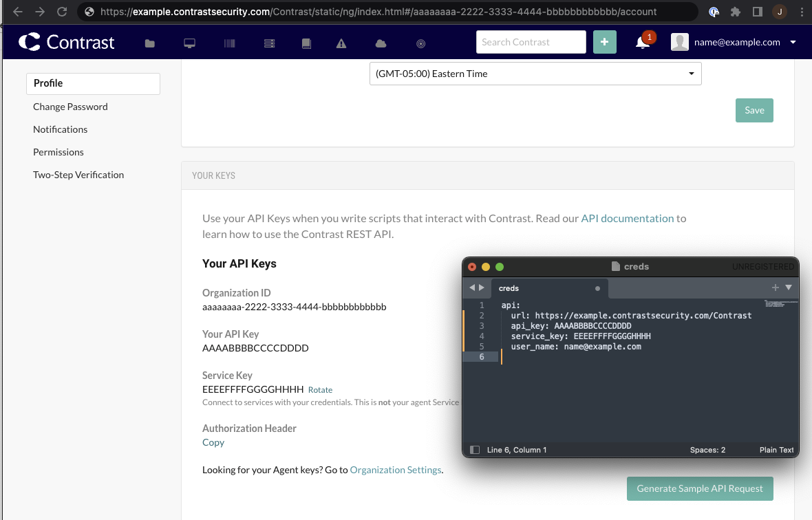This screenshot has height=520, width=812.
Task: Select Profile in the left sidebar
Action: 93,83
